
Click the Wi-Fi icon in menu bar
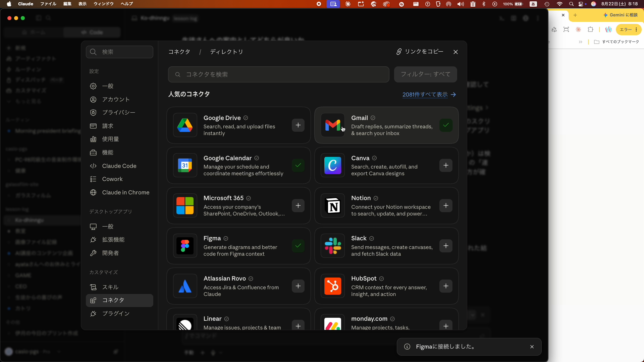[x=559, y=4]
